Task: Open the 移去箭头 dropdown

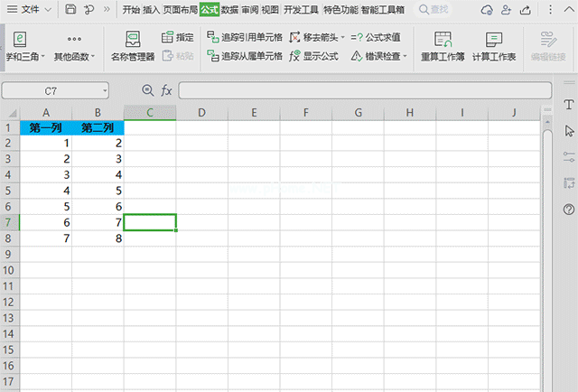Action: 343,37
